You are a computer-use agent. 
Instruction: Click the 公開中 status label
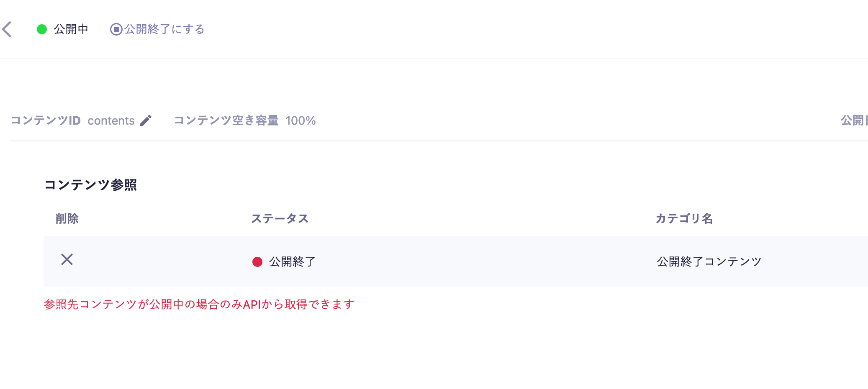[71, 29]
